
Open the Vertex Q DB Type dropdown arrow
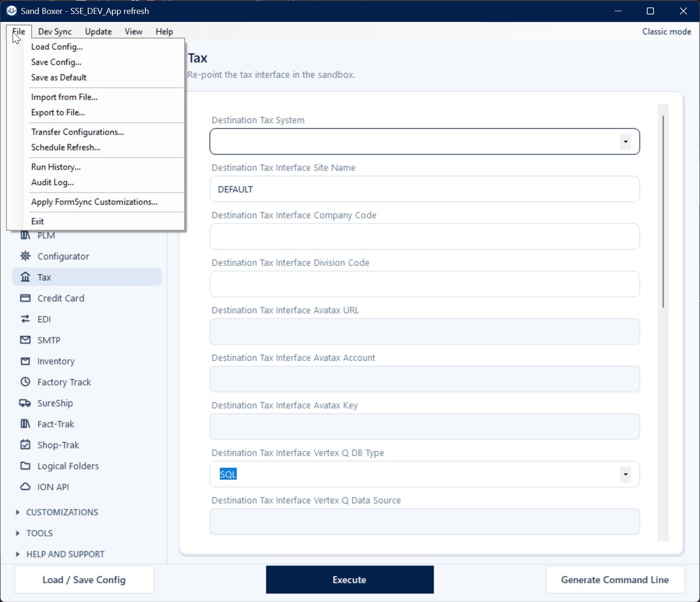625,474
